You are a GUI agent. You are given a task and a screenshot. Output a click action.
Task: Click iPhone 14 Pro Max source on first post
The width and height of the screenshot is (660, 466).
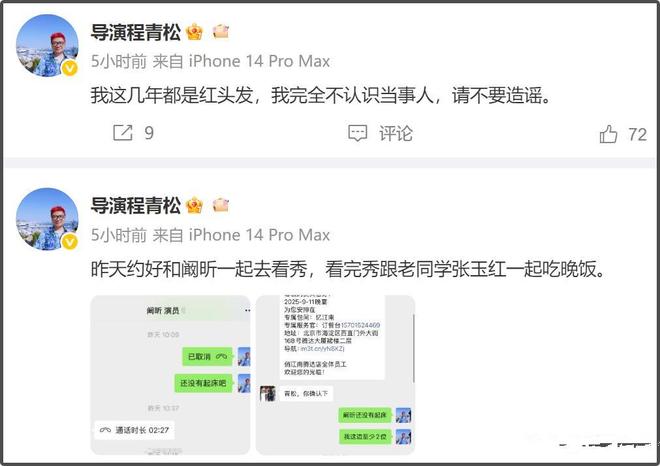(x=259, y=61)
